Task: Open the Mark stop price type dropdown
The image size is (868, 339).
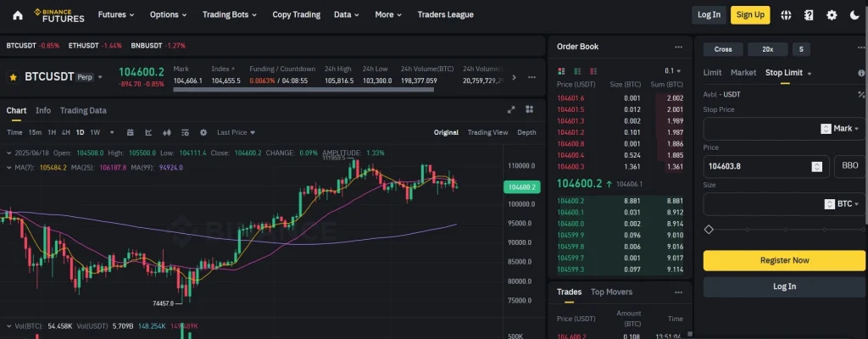Action: [x=840, y=129]
